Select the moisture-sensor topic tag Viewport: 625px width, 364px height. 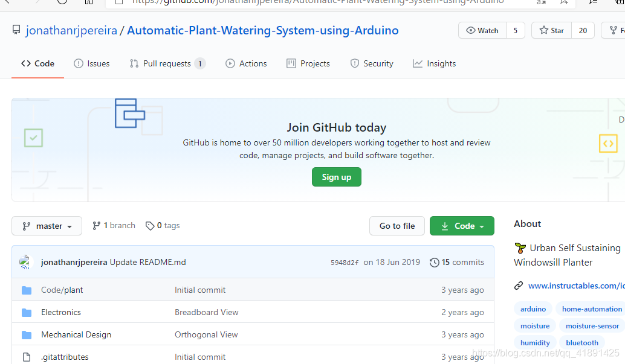tap(592, 326)
